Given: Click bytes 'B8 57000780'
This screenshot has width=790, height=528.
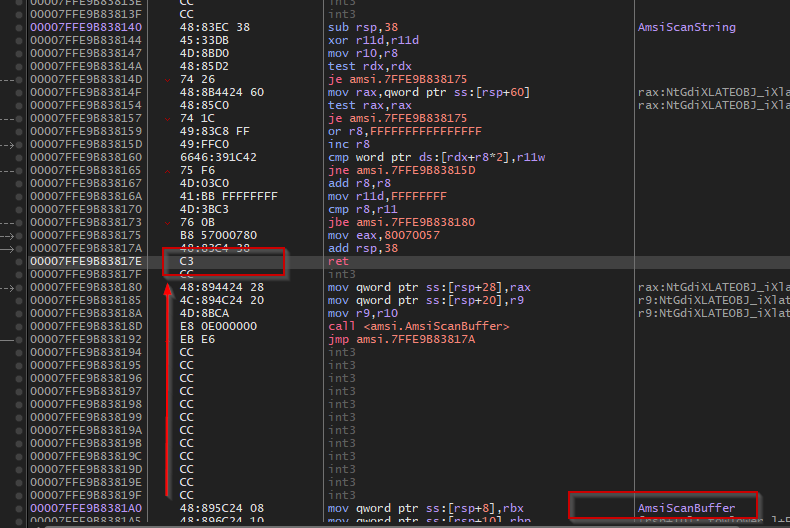Looking at the screenshot, I should [218, 235].
